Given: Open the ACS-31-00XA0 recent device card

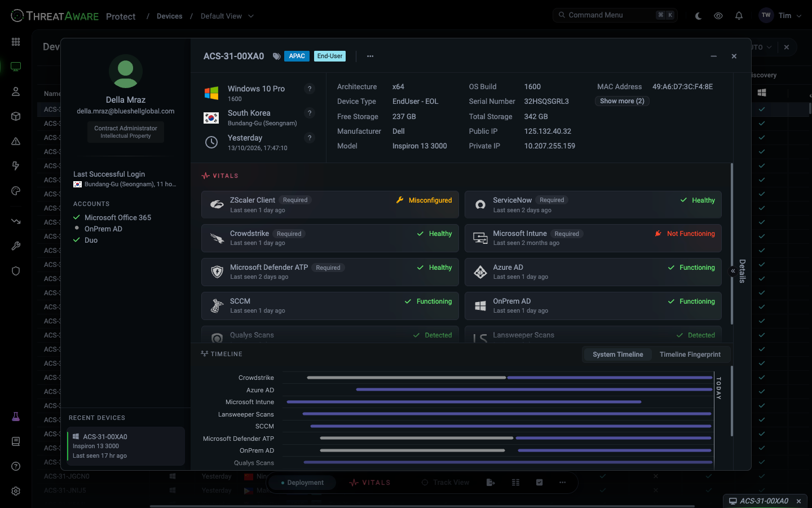Looking at the screenshot, I should pos(126,446).
